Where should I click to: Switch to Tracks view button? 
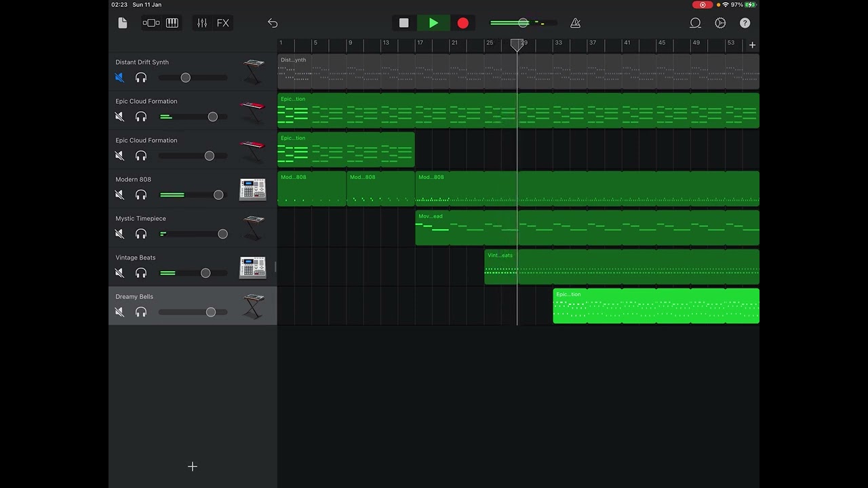pyautogui.click(x=151, y=23)
